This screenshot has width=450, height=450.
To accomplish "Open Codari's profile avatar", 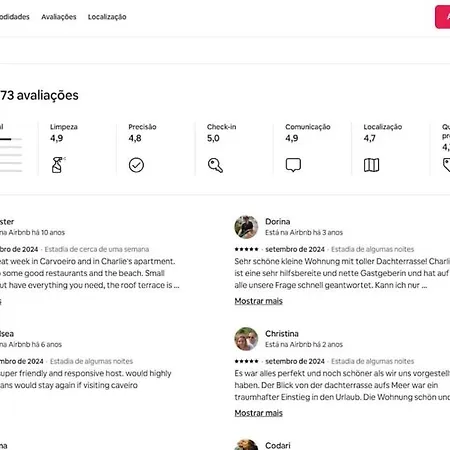I will click(246, 445).
